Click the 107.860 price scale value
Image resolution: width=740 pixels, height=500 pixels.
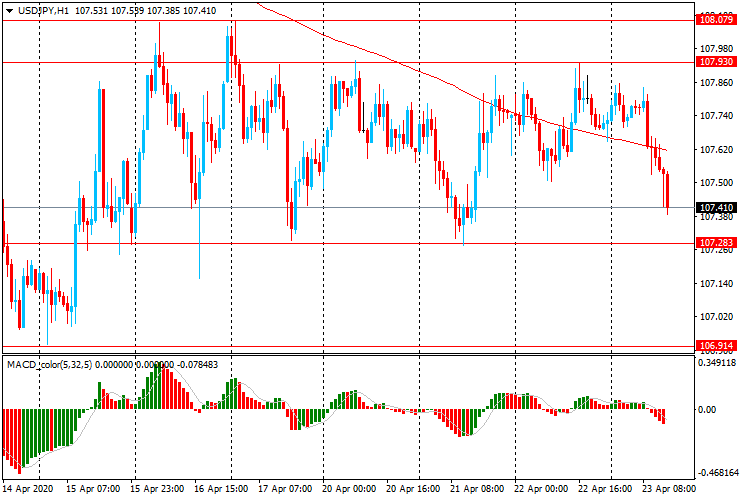click(x=716, y=83)
